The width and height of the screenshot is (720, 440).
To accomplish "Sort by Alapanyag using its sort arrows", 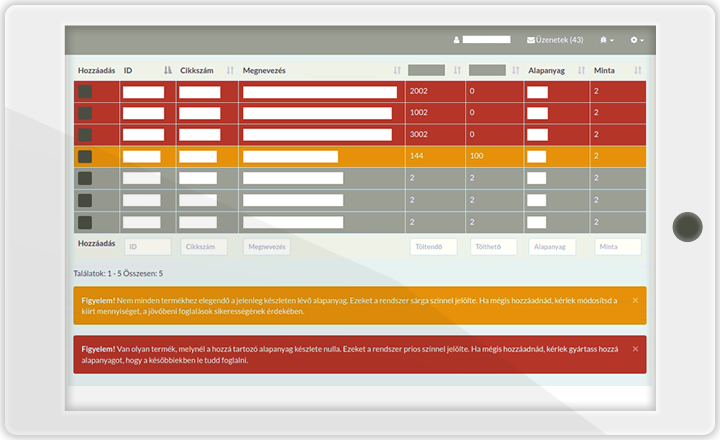I will (582, 71).
